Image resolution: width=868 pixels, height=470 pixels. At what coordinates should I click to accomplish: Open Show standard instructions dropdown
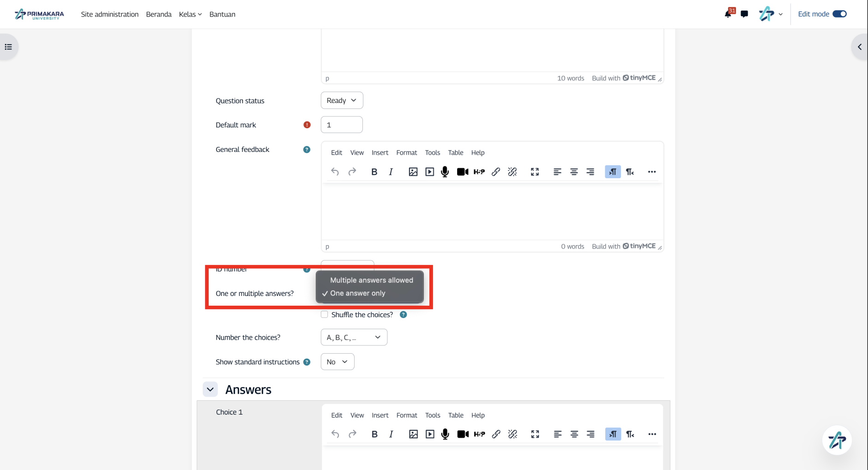click(338, 362)
